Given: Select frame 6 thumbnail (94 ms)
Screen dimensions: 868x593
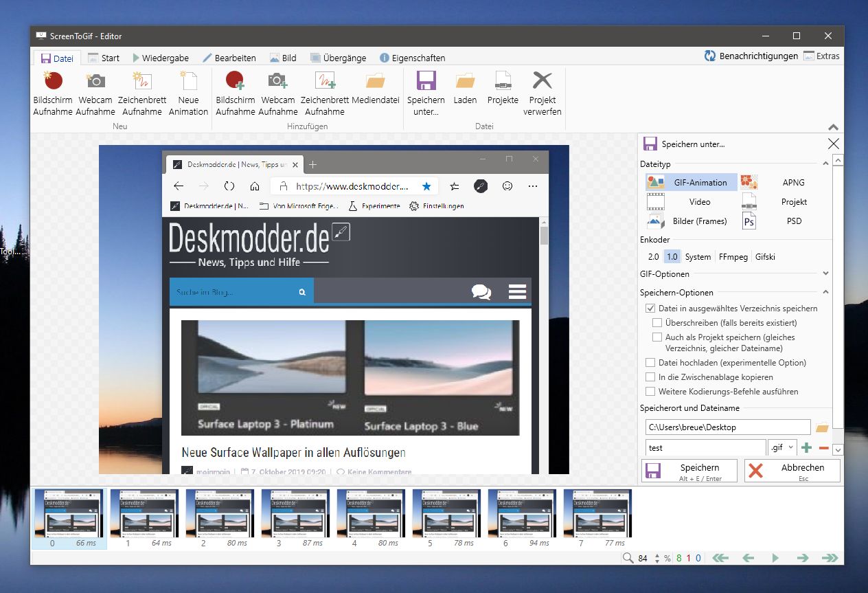Looking at the screenshot, I should [x=522, y=519].
